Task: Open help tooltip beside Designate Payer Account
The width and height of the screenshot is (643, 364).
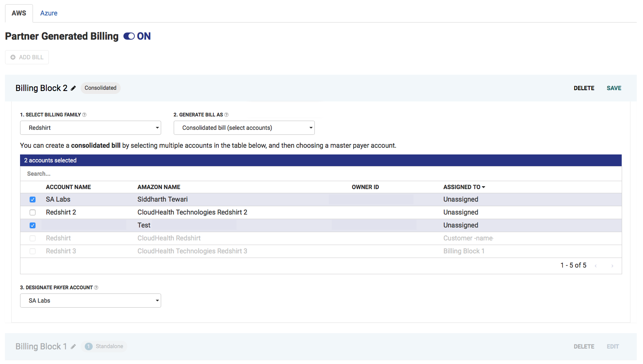Action: point(96,287)
